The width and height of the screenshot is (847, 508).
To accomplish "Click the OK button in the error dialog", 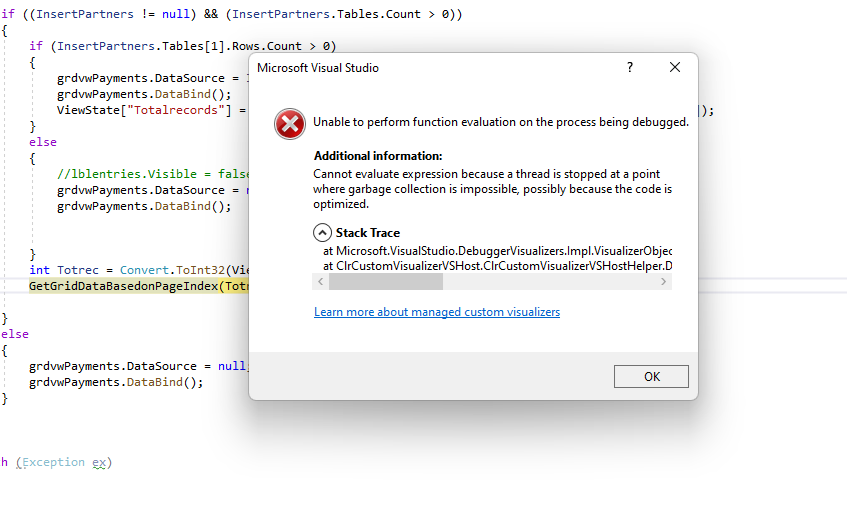I will 651,377.
